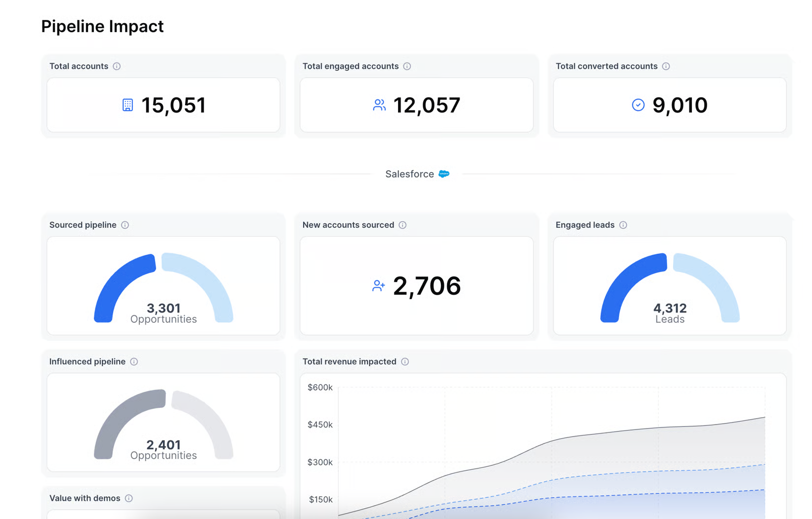Open info tooltip for Total engaged accounts
This screenshot has width=812, height=519.
coord(407,66)
